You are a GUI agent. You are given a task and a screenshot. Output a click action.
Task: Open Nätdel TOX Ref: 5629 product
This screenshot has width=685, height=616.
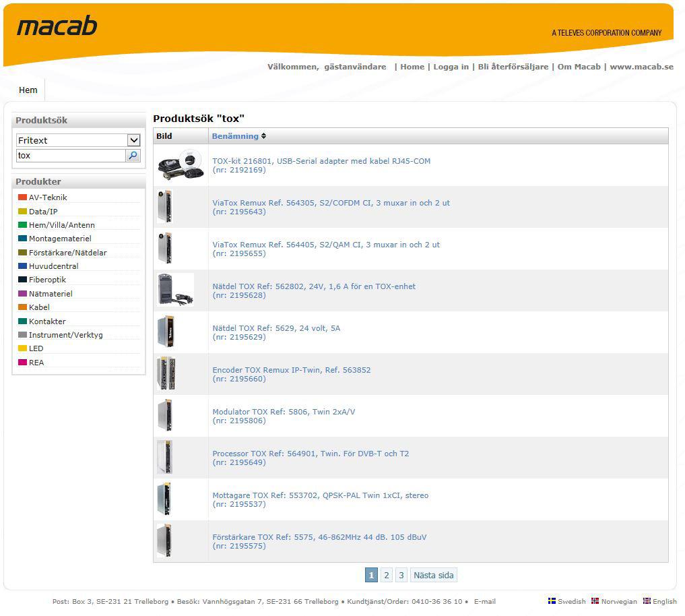pos(276,328)
